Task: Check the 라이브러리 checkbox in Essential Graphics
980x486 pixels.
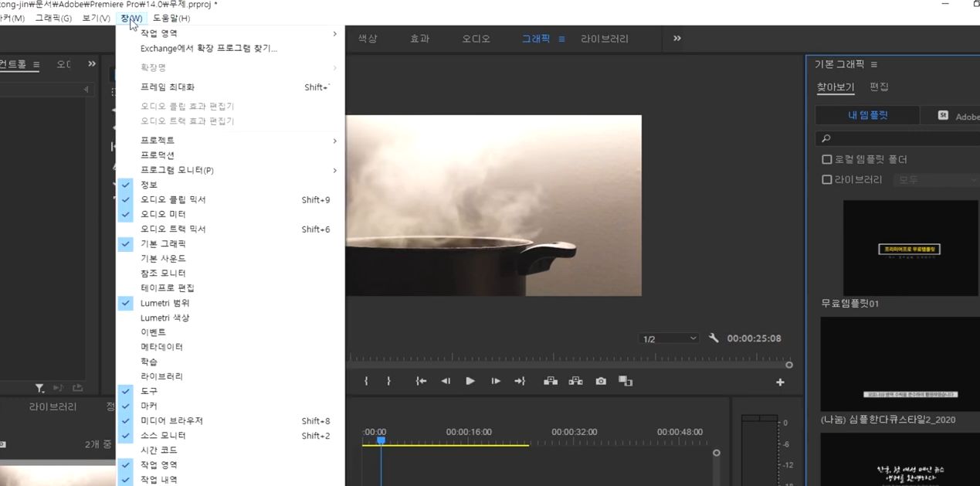Action: click(827, 179)
